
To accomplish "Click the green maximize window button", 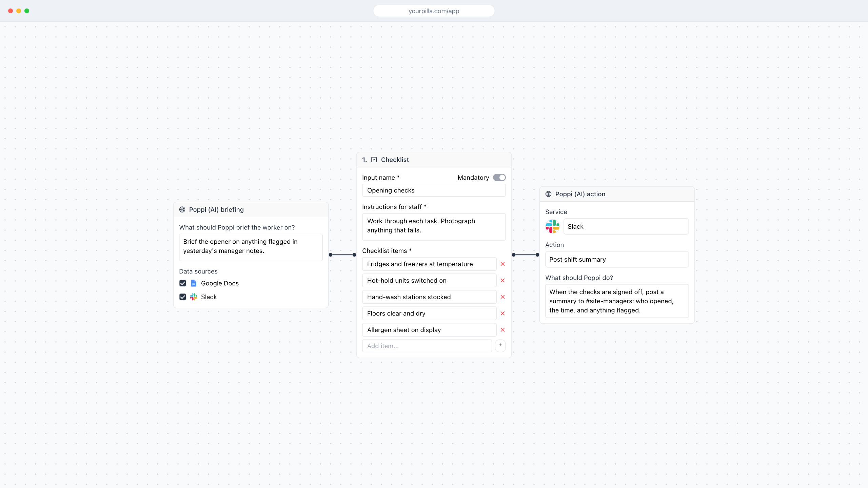I will coord(27,11).
